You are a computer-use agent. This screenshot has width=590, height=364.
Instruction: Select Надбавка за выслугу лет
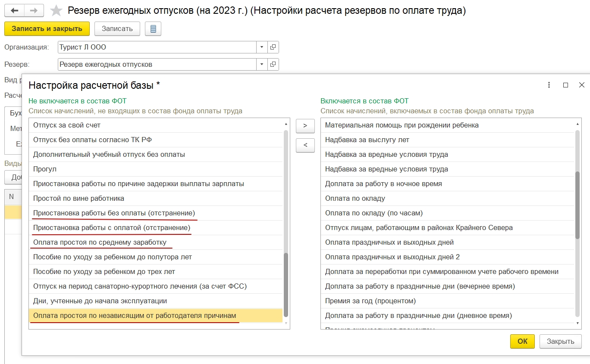[x=448, y=140]
